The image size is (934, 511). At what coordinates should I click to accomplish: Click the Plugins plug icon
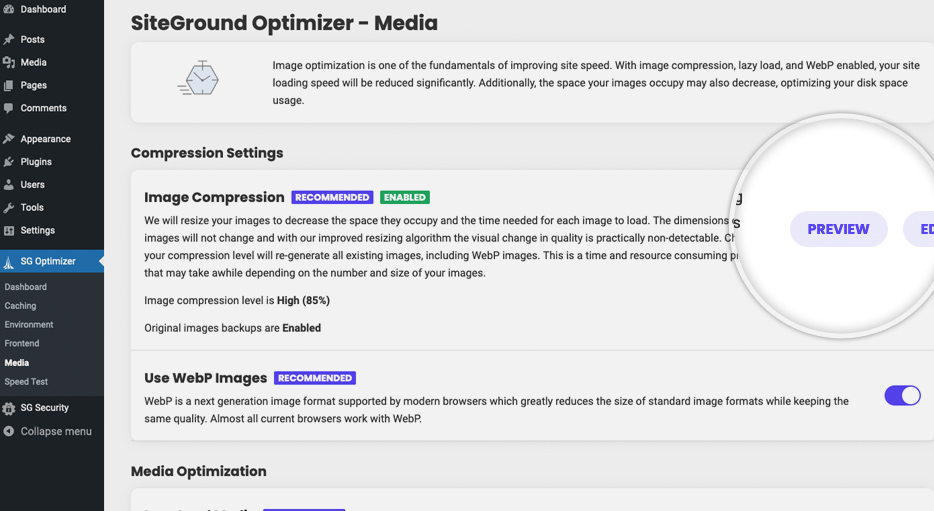[x=8, y=161]
